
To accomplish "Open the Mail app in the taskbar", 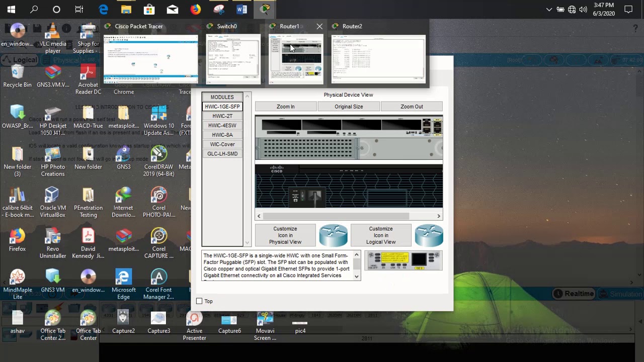I will (173, 9).
